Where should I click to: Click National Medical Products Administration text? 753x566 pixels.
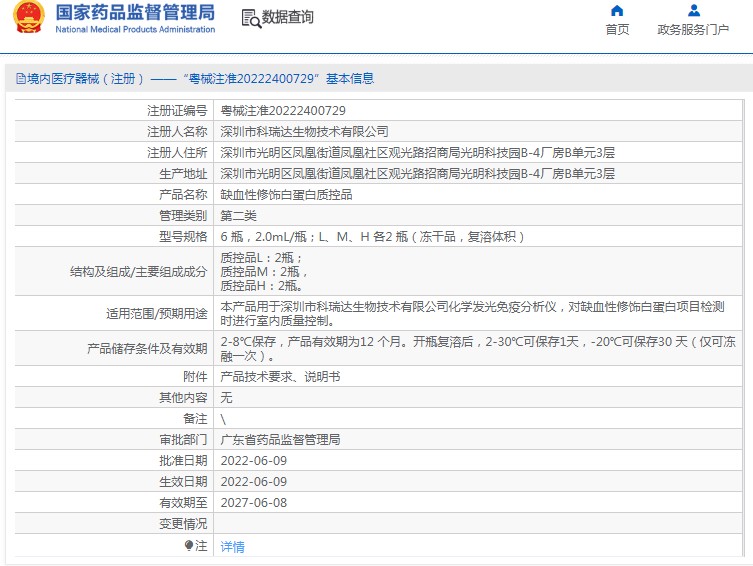(135, 29)
